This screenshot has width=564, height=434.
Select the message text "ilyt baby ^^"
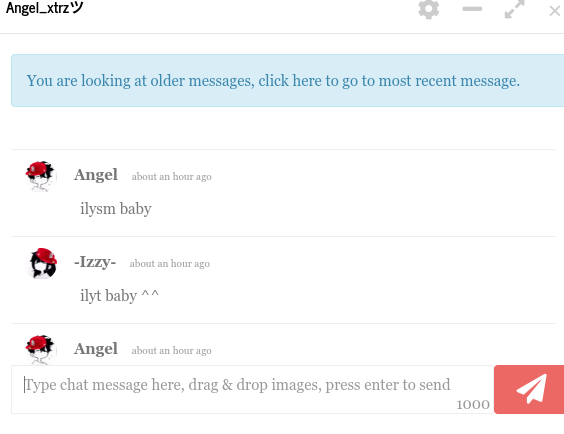coord(119,296)
